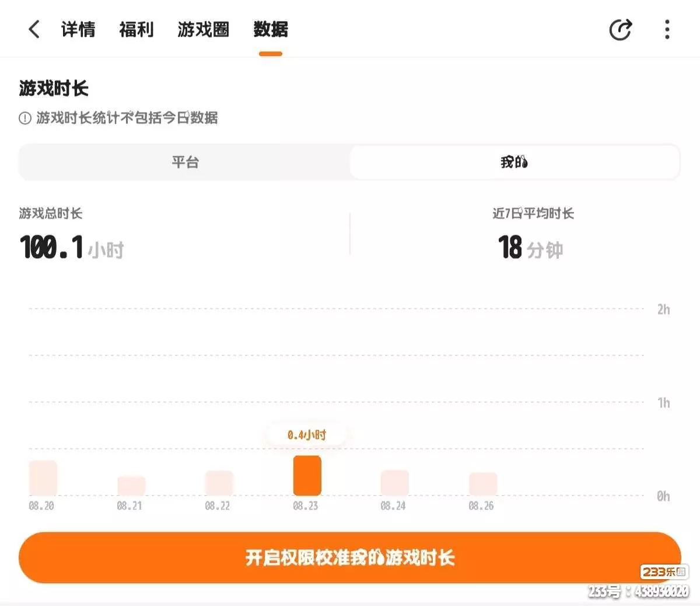This screenshot has width=700, height=606.
Task: Tap the 100.1 小时 total playtime value
Action: point(72,248)
